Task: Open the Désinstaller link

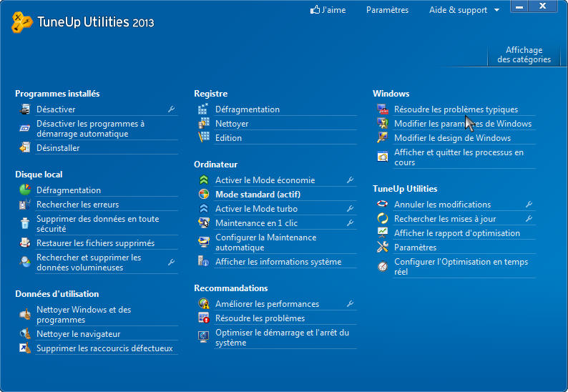Action: (58, 148)
